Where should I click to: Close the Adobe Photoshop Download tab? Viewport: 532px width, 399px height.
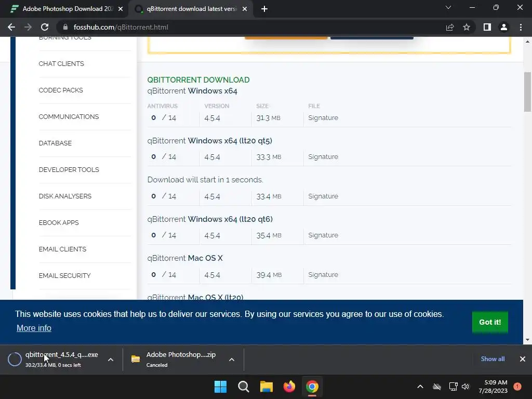tap(121, 9)
